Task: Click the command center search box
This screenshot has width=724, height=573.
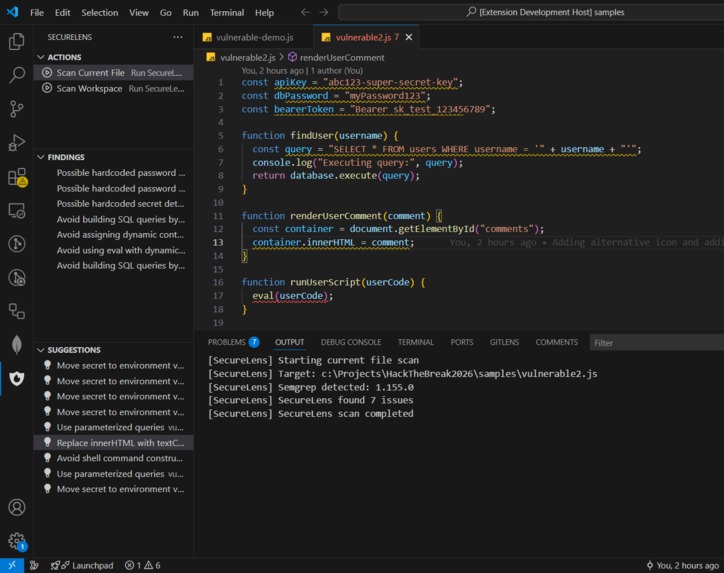Action: pyautogui.click(x=531, y=12)
